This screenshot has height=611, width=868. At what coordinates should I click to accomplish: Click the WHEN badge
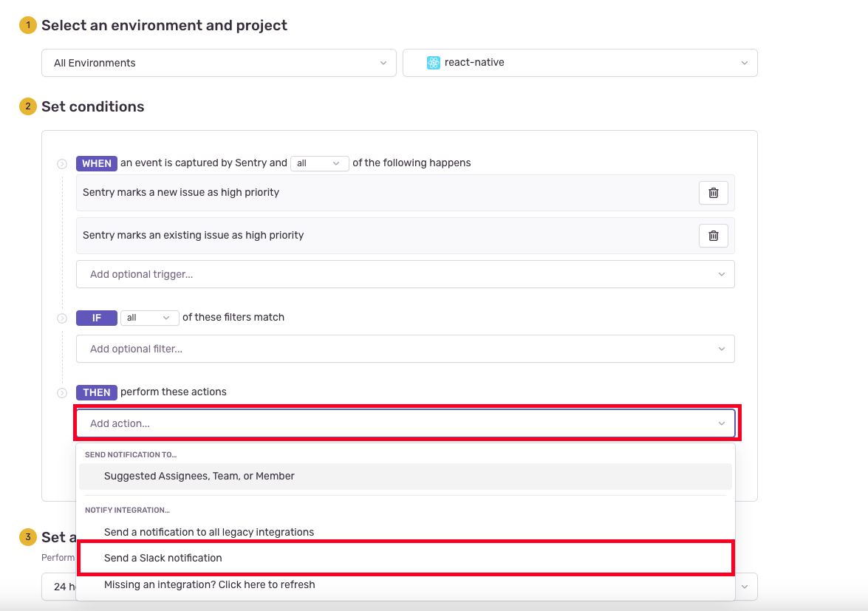[96, 163]
